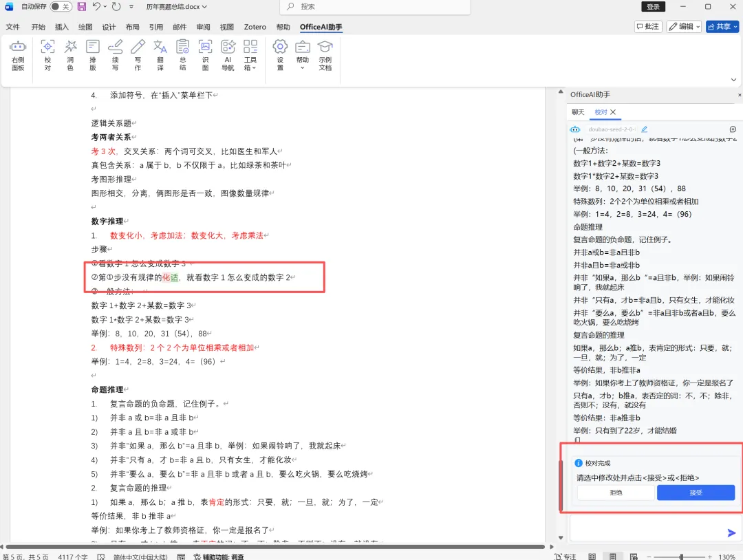Open the 布局 ribbon tab
This screenshot has height=560, width=743.
click(x=132, y=27)
